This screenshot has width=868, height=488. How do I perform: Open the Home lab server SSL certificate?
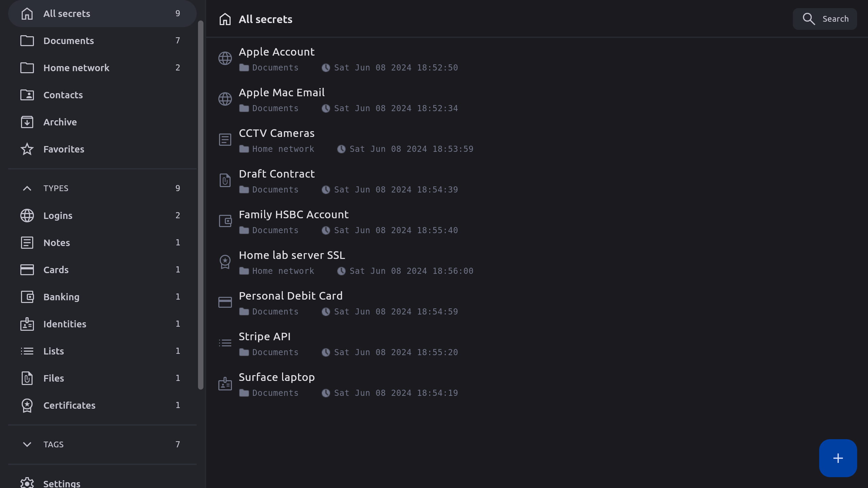292,256
